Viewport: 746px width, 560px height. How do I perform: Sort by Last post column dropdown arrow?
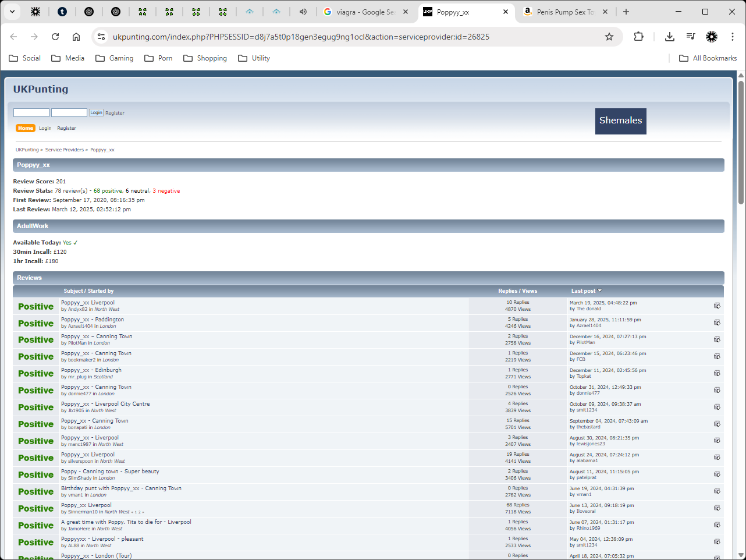[600, 290]
